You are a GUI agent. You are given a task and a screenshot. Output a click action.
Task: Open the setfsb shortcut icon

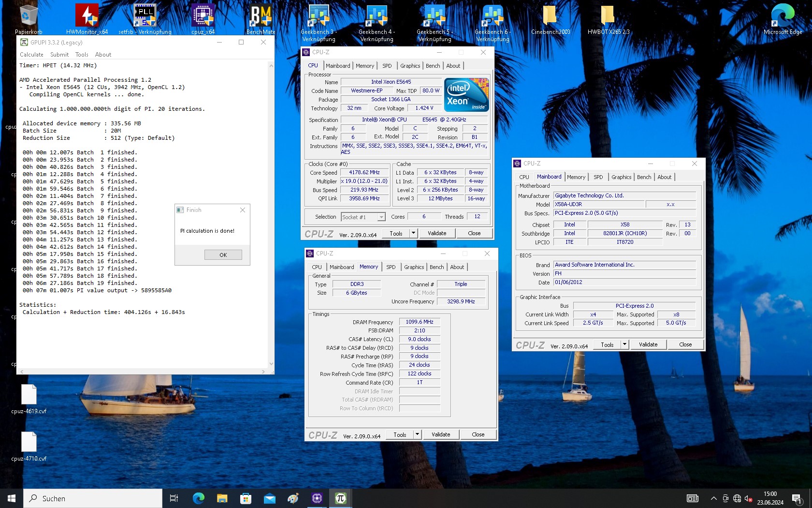145,19
